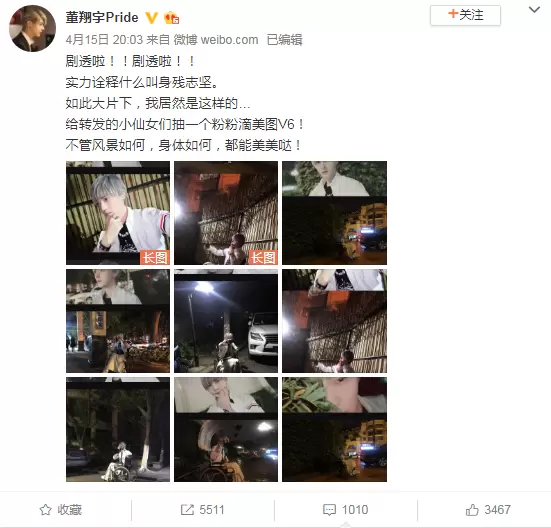This screenshot has width=551, height=528.
Task: Open the post options chevron dropdown
Action: click(x=534, y=10)
